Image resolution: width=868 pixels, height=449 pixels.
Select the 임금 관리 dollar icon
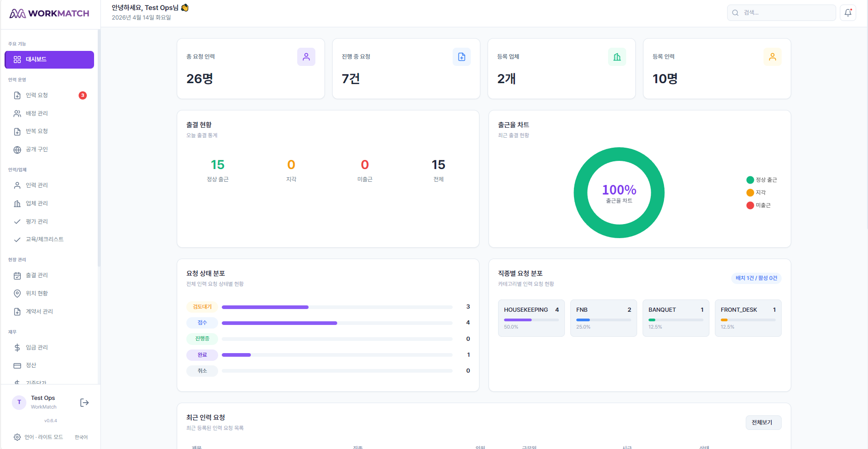[17, 347]
